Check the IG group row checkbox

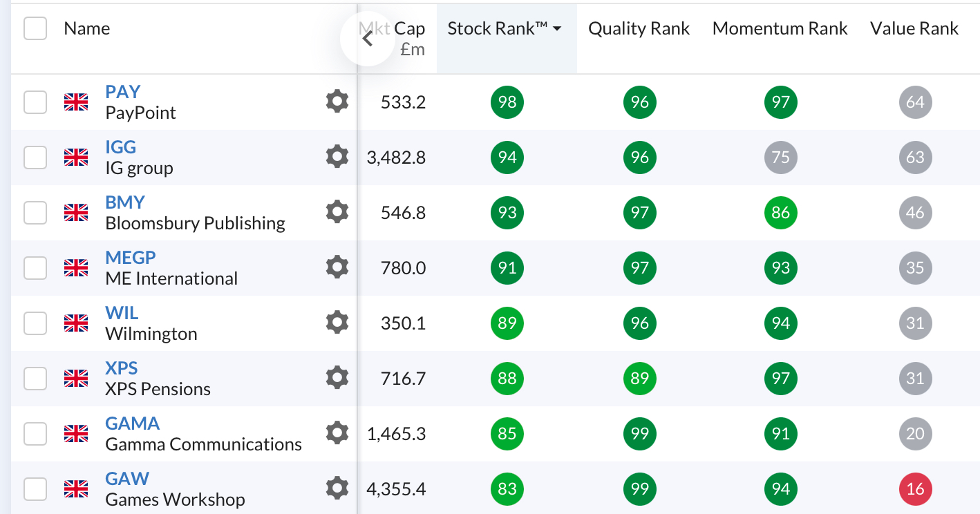click(35, 158)
